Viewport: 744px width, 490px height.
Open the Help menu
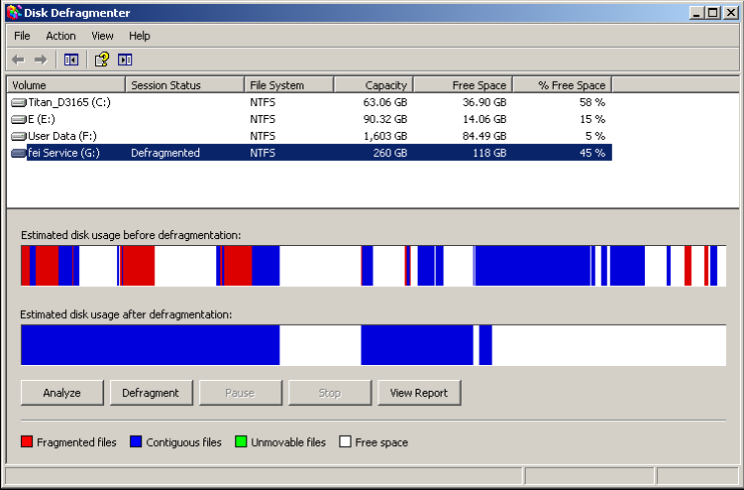(140, 36)
